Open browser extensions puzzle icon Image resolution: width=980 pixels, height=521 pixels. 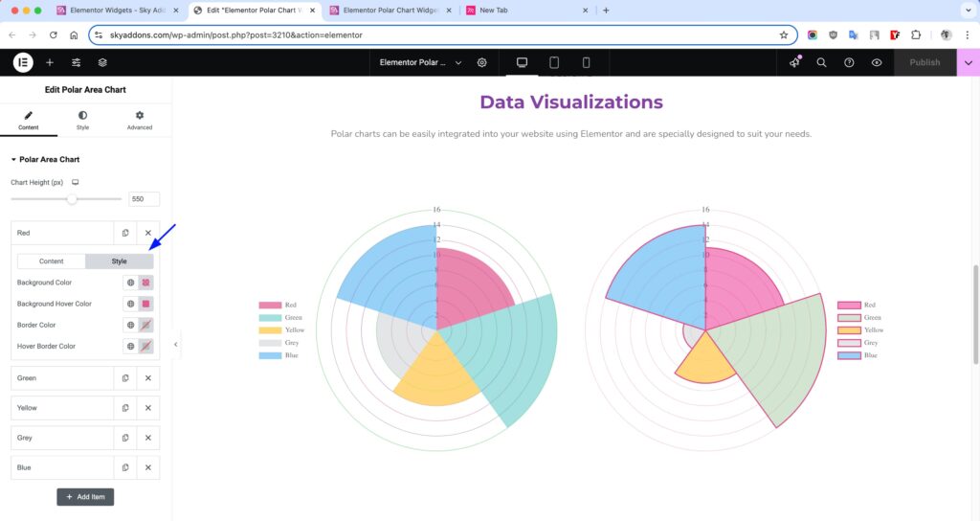coord(916,35)
